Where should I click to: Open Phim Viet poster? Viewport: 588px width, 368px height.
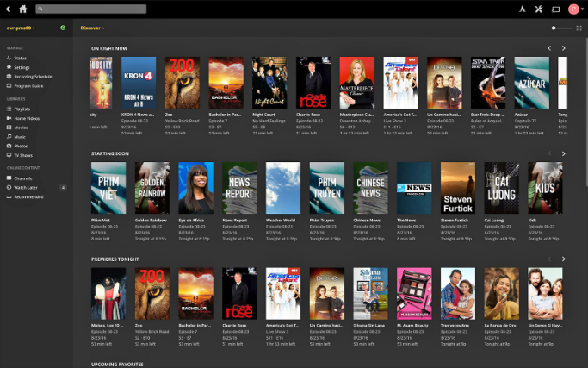pyautogui.click(x=108, y=188)
